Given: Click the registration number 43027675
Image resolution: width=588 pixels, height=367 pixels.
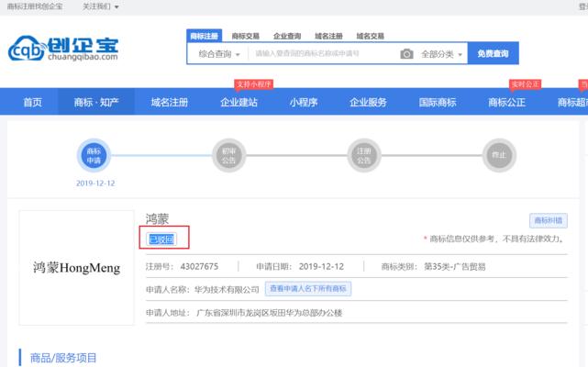Looking at the screenshot, I should coord(199,266).
